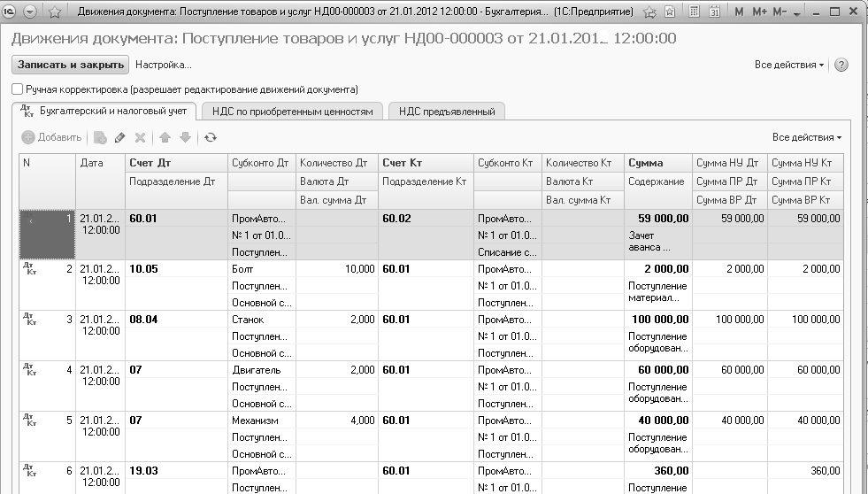Click the M memory button
The height and width of the screenshot is (494, 868).
coord(739,12)
